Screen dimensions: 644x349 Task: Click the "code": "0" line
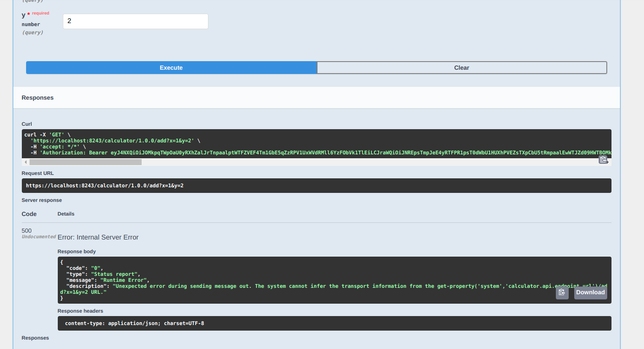pyautogui.click(x=85, y=268)
